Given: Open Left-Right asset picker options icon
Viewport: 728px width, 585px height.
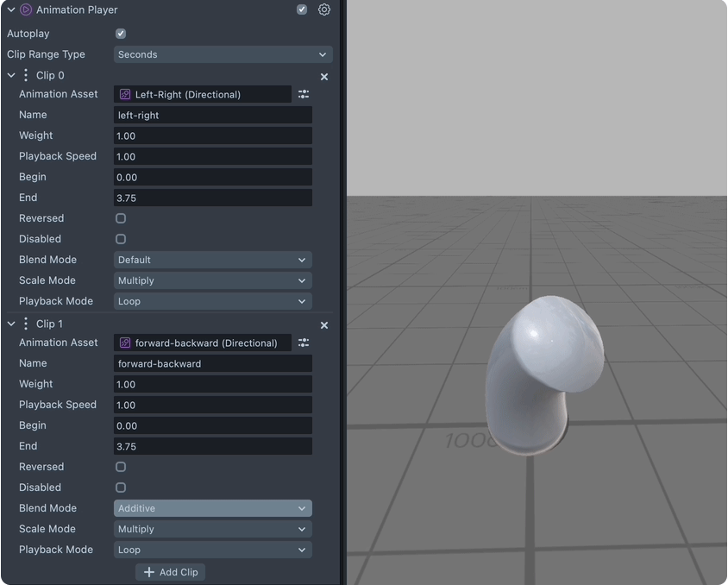Looking at the screenshot, I should (x=304, y=94).
